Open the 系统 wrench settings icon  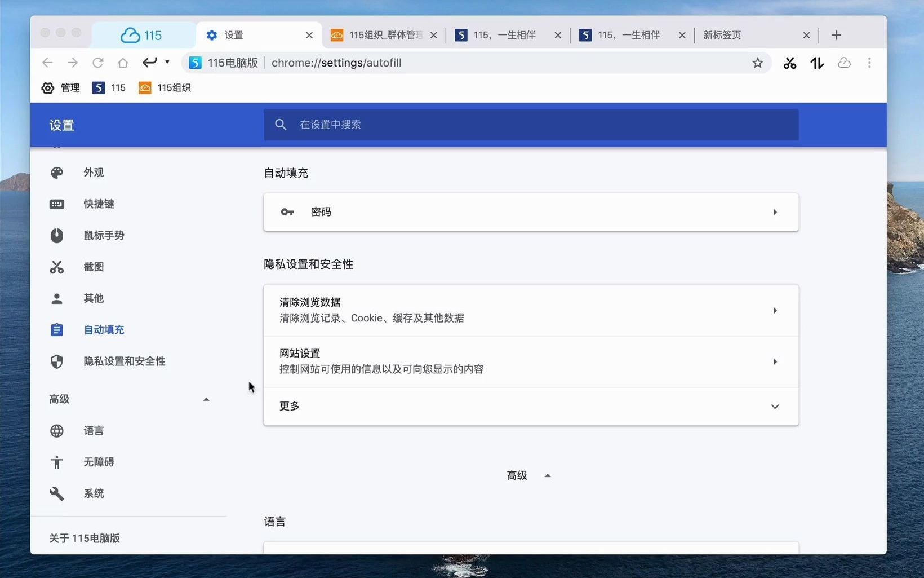coord(56,493)
